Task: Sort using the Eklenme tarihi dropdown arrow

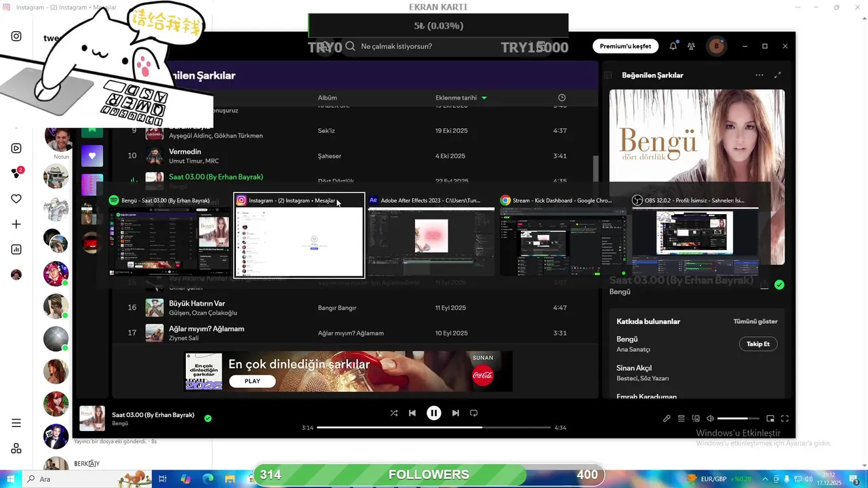Action: [484, 98]
